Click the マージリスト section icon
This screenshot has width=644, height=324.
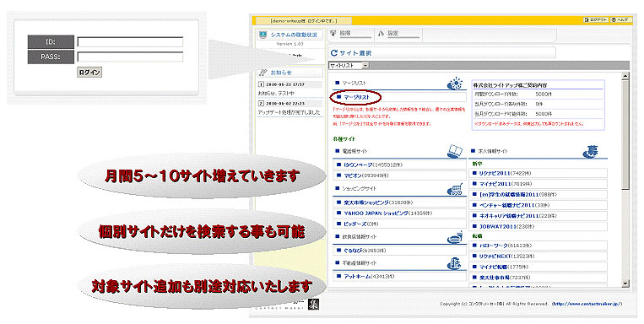pyautogui.click(x=455, y=84)
